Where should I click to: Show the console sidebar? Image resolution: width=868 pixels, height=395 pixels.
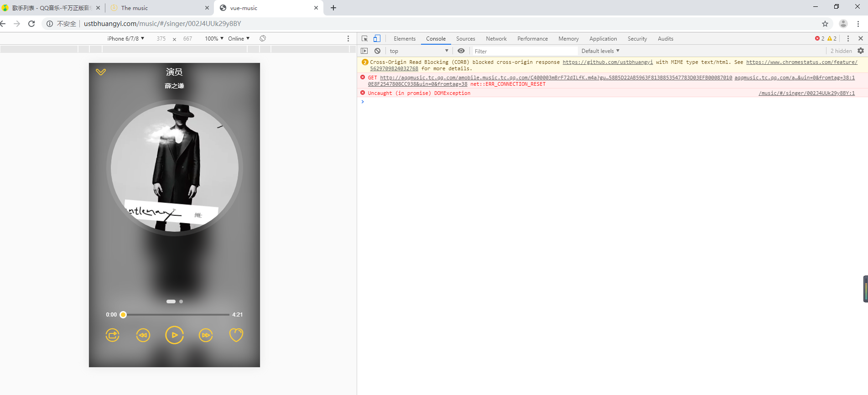point(364,51)
